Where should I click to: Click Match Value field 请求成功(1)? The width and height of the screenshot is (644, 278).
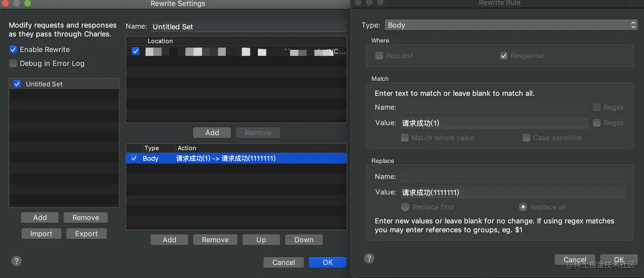coord(494,123)
